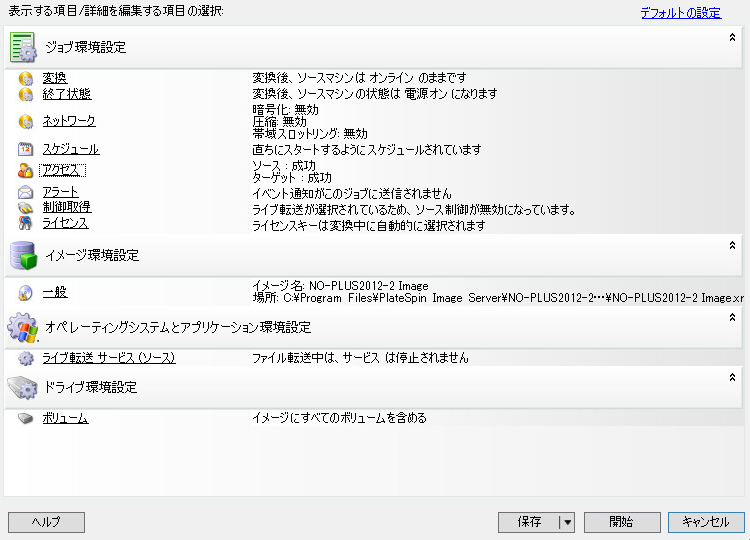Collapse the ジョブ環境設定 section

(x=732, y=38)
